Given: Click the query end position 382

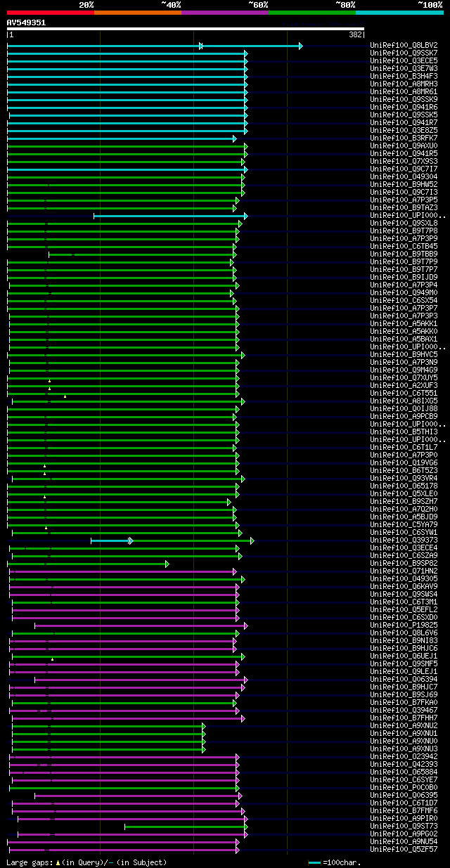Looking at the screenshot, I should tap(355, 34).
